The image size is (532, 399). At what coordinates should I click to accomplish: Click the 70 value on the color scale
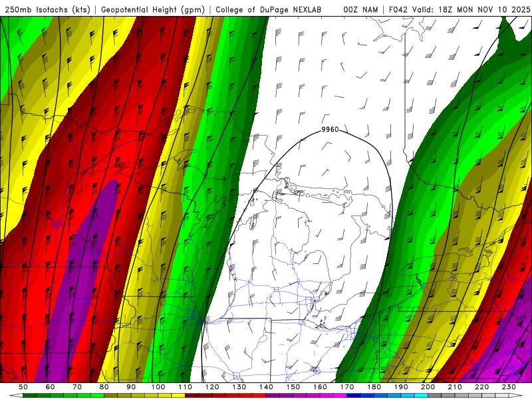click(x=77, y=387)
